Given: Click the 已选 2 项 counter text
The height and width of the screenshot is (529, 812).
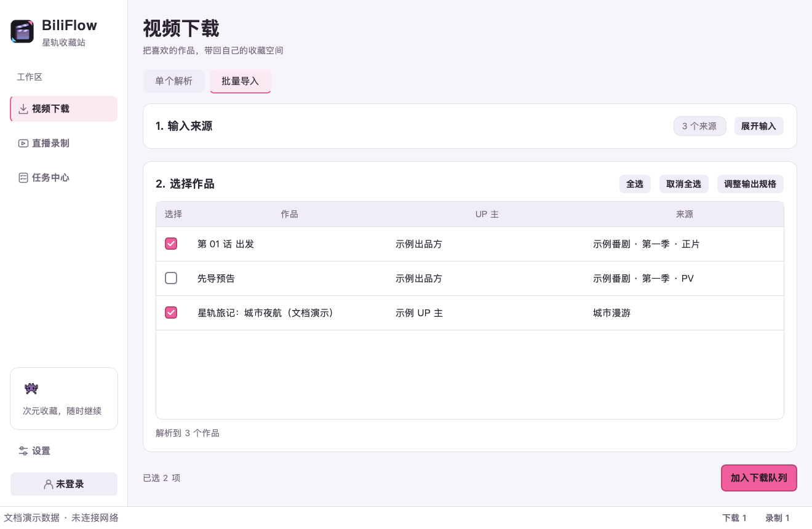Looking at the screenshot, I should [162, 478].
